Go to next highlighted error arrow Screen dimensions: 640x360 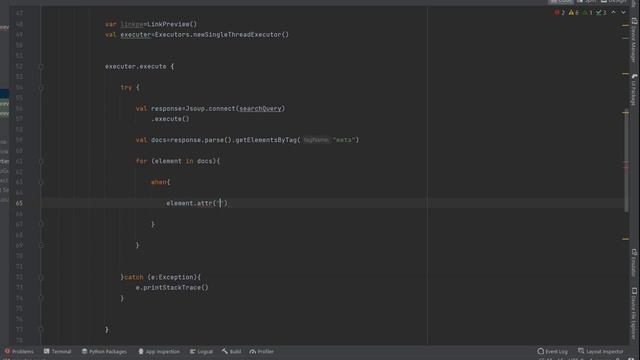point(623,13)
